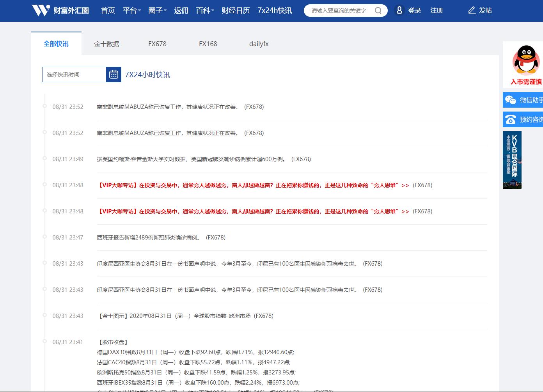The image size is (543, 392).
Task: Click the user login avatar icon
Action: (x=399, y=11)
